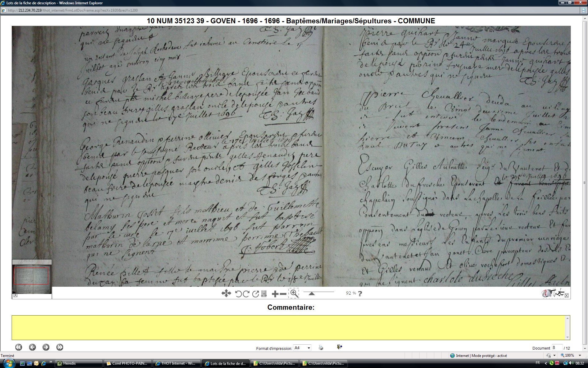Select the pan/move image tool

(226, 293)
